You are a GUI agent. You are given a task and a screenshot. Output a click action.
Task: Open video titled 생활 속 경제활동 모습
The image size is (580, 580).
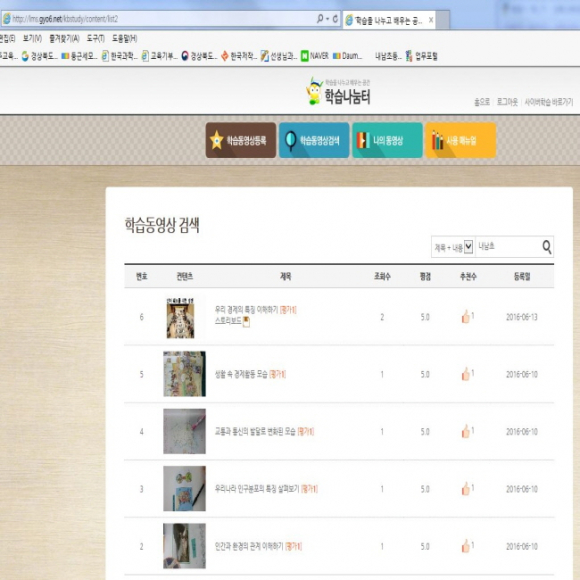tap(241, 374)
